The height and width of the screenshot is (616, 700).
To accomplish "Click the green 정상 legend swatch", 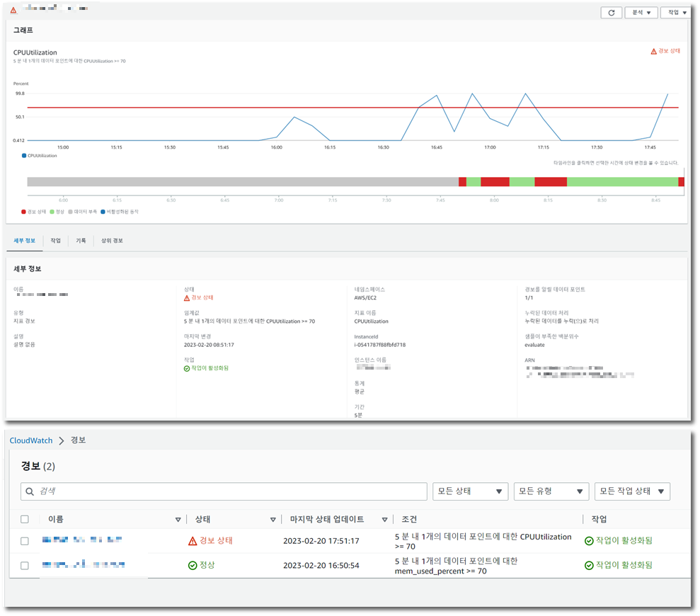I will [x=52, y=212].
